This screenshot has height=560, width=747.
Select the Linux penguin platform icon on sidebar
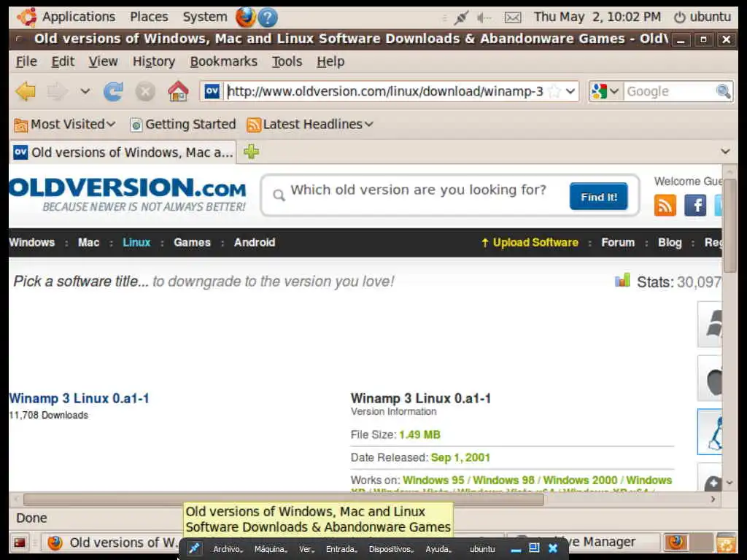tap(710, 432)
